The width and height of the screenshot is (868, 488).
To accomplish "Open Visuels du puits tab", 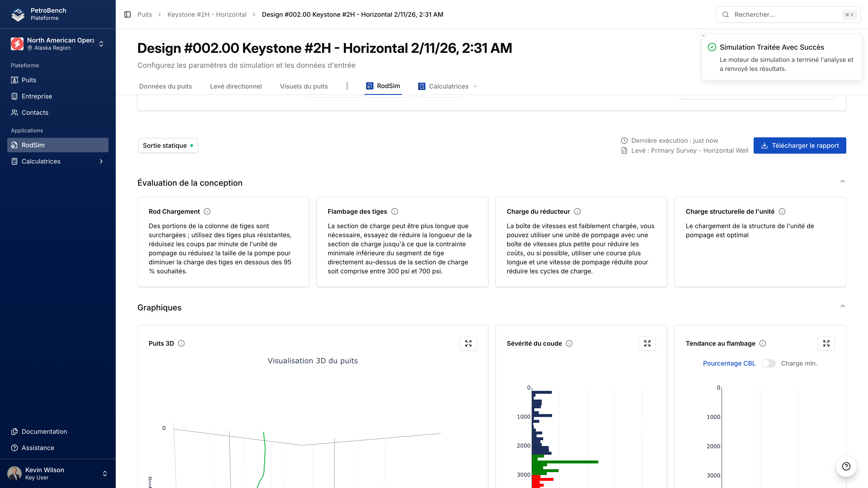I will point(304,86).
